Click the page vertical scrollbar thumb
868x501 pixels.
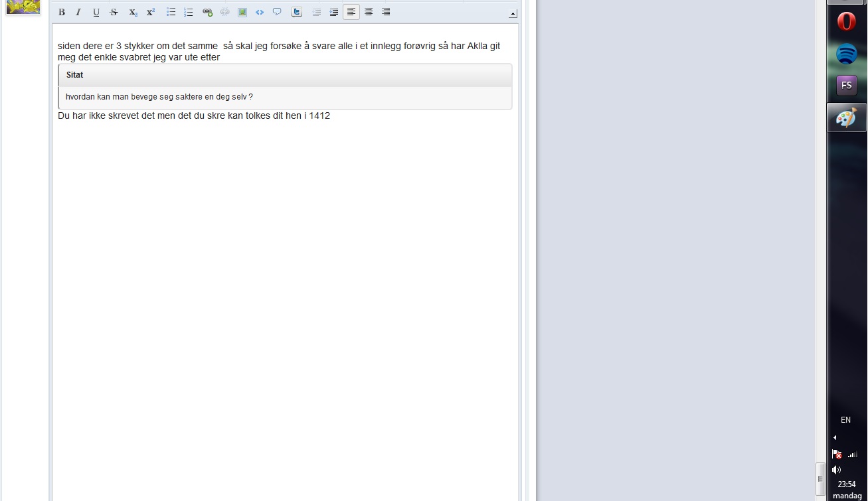pyautogui.click(x=820, y=479)
